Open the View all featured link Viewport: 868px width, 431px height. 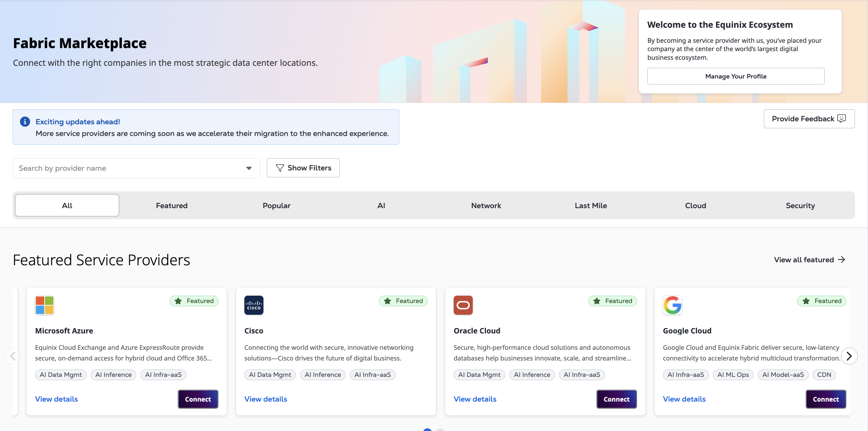[x=809, y=259]
